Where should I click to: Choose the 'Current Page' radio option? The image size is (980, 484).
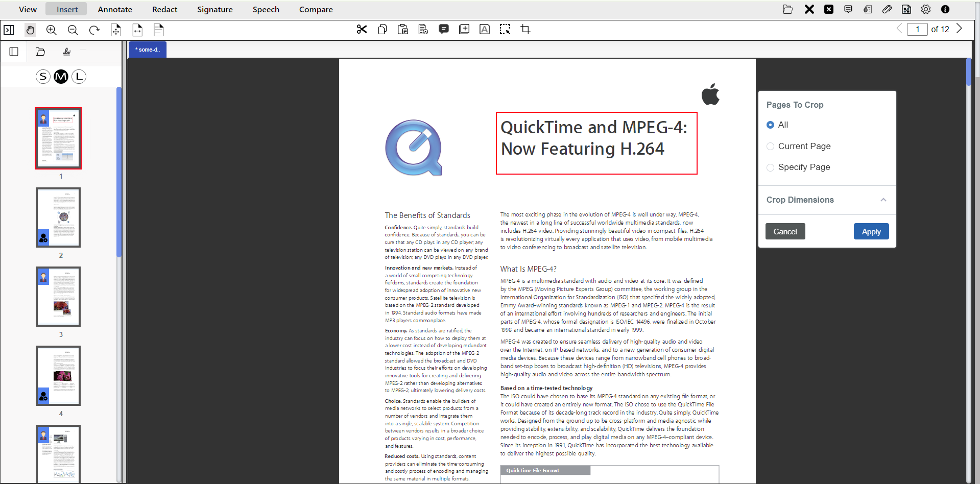coord(771,147)
